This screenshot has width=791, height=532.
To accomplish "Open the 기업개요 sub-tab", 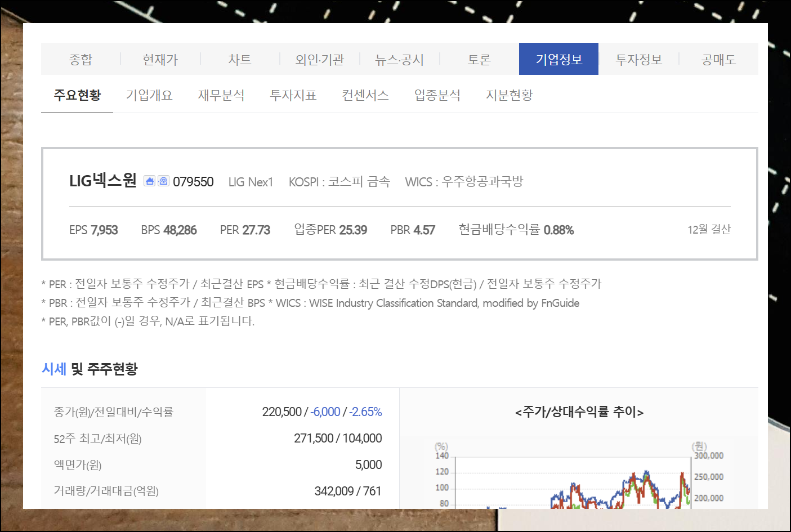I will pos(149,95).
